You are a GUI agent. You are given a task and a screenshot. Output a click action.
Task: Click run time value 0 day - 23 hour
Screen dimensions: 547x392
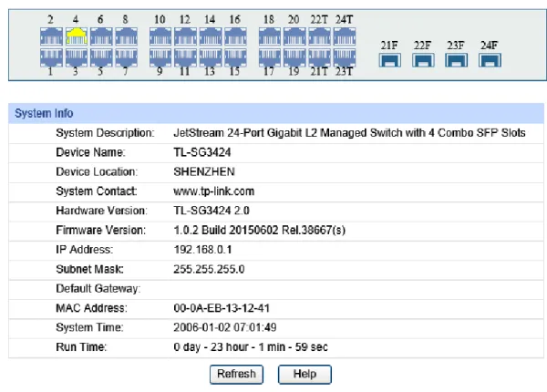pyautogui.click(x=251, y=347)
